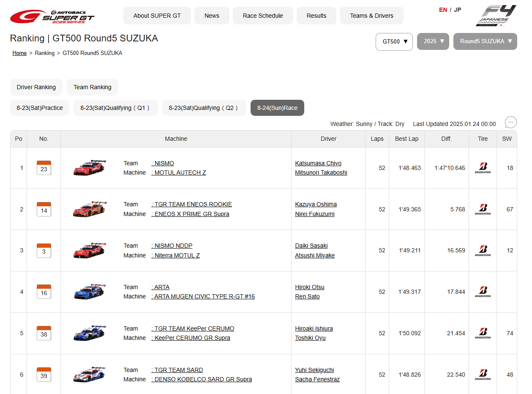Screen dimensions: 532x394
Task: Click the number 39 car badge
Action: tap(44, 375)
